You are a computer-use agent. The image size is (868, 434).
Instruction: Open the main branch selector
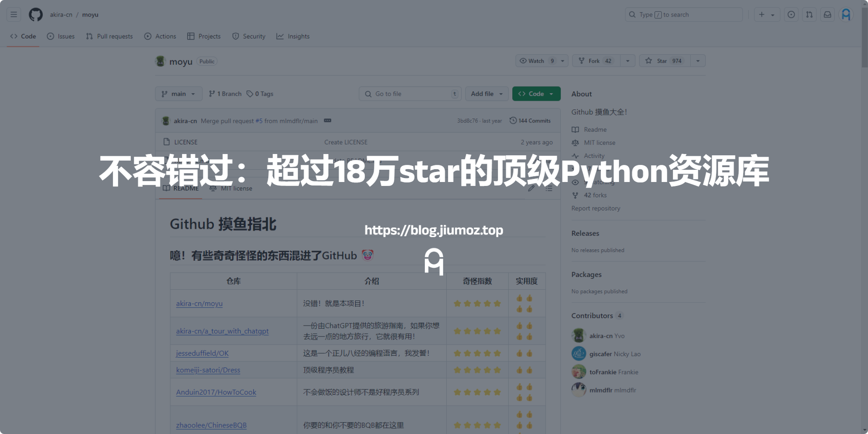click(x=178, y=94)
